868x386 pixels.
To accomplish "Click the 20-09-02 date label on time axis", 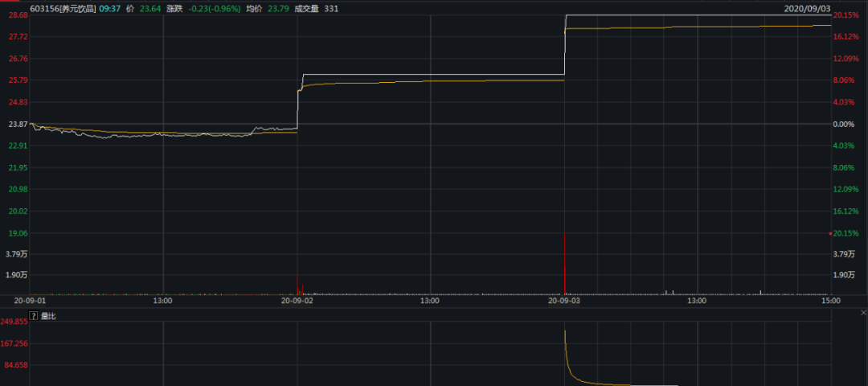I will pos(298,301).
